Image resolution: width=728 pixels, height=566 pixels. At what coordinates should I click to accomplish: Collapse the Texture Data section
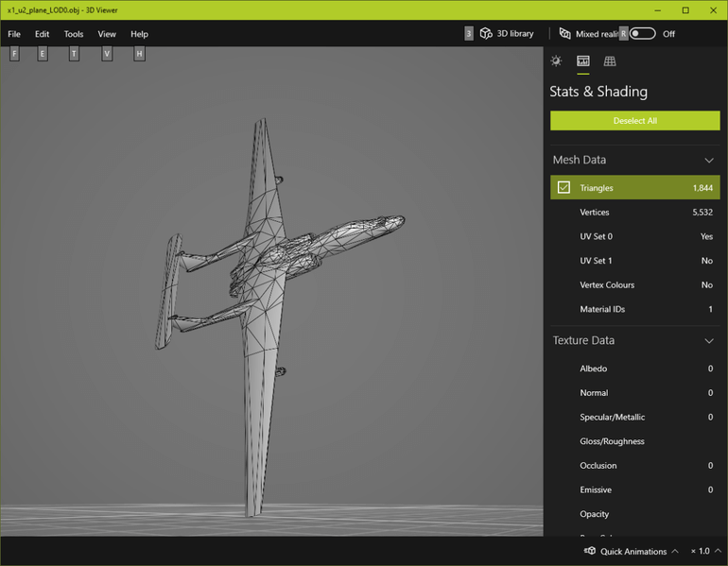coord(709,341)
